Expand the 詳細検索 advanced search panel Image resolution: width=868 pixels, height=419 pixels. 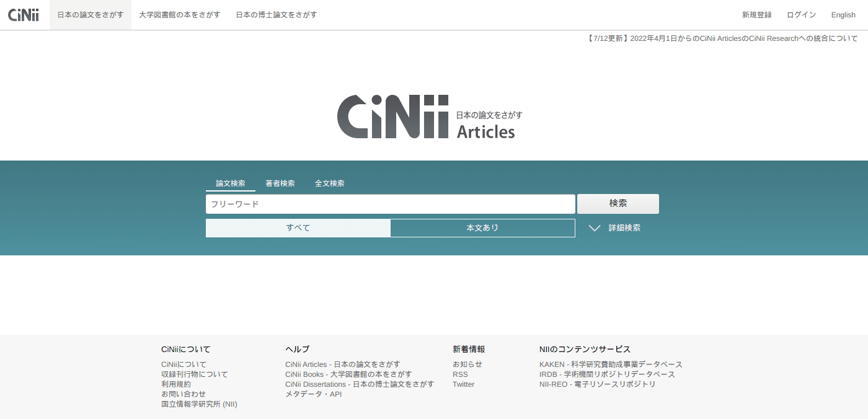click(x=624, y=228)
